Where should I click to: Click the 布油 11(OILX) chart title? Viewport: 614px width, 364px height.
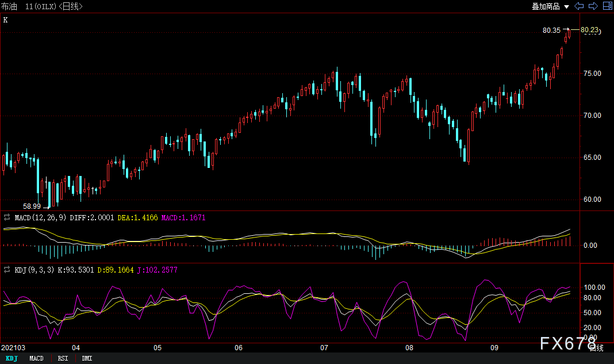[42, 6]
